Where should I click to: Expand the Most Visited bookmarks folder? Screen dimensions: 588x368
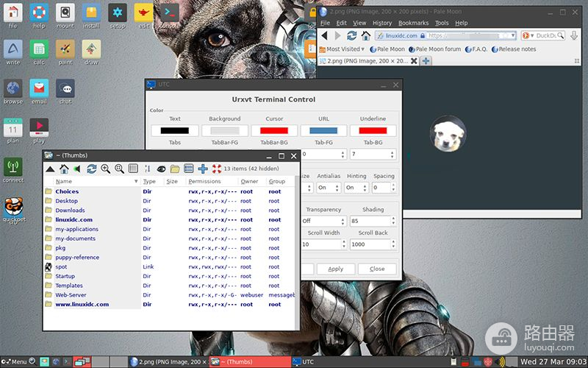pos(342,49)
